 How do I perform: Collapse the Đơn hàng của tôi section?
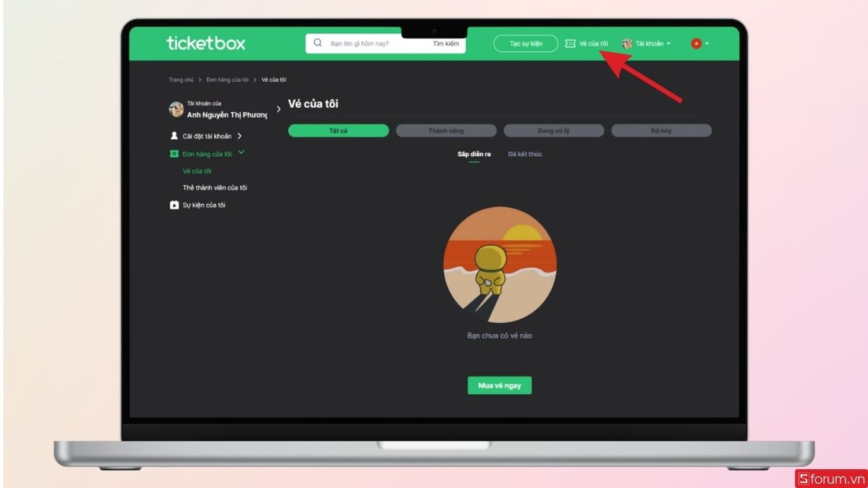(242, 153)
